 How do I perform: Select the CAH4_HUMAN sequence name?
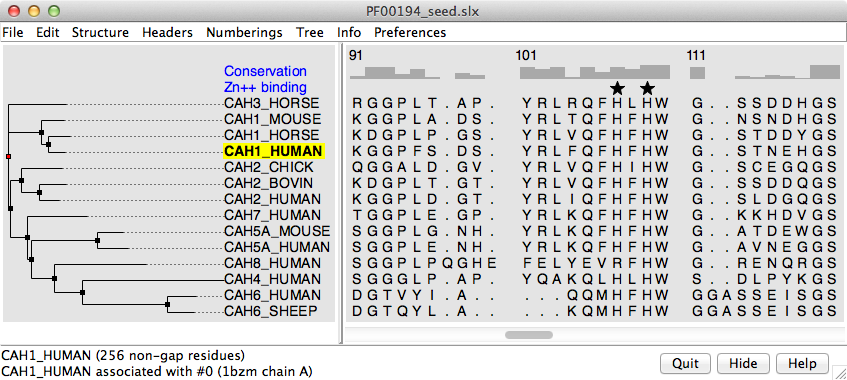[x=272, y=279]
